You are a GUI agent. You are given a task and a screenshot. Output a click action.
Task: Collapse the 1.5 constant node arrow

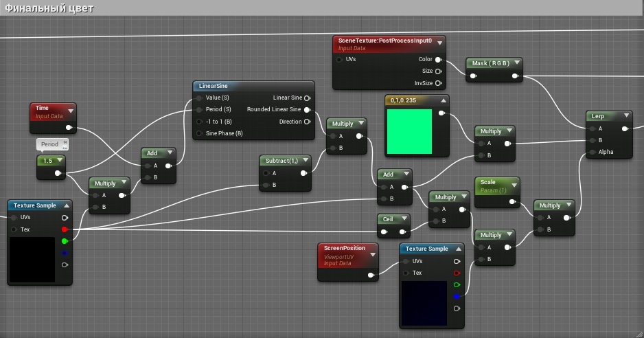(60, 160)
